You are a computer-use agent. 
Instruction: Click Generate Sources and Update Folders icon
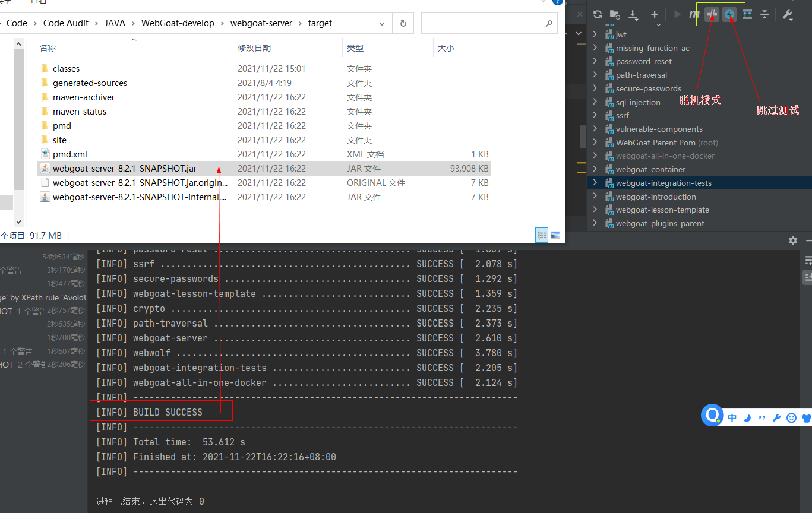(x=615, y=14)
